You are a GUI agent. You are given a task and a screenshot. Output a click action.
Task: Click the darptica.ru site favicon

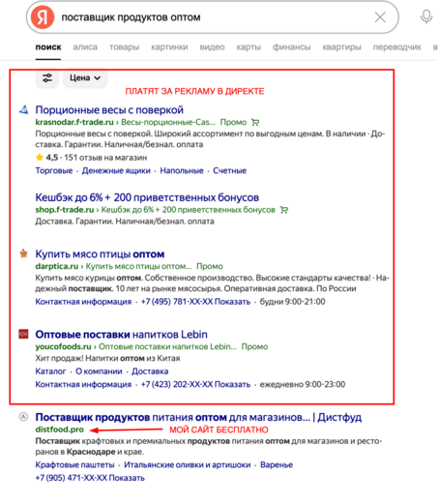coord(23,253)
